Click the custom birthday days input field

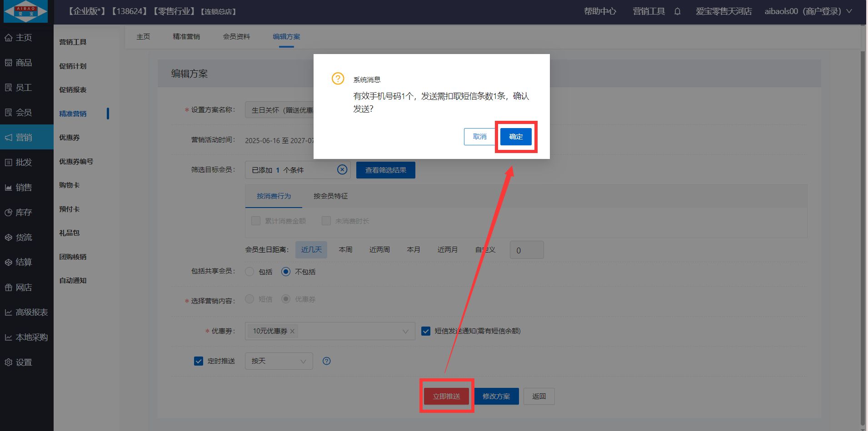[x=527, y=250]
